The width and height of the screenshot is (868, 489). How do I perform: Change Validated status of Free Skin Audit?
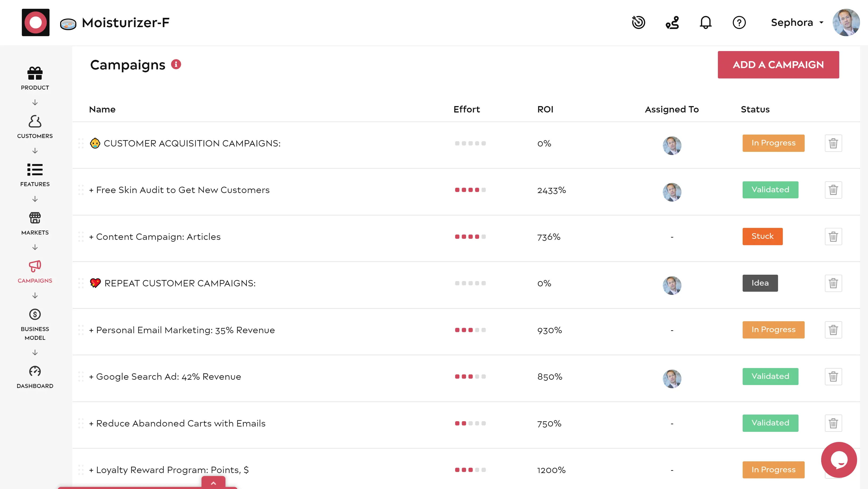pos(770,190)
